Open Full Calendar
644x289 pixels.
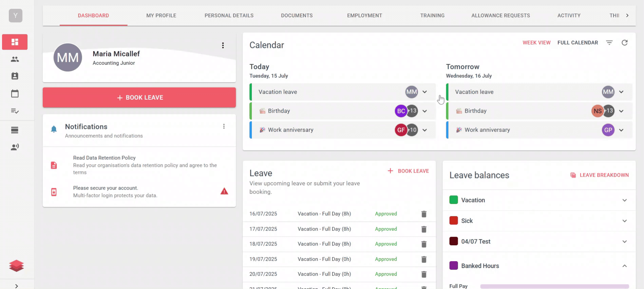click(577, 43)
